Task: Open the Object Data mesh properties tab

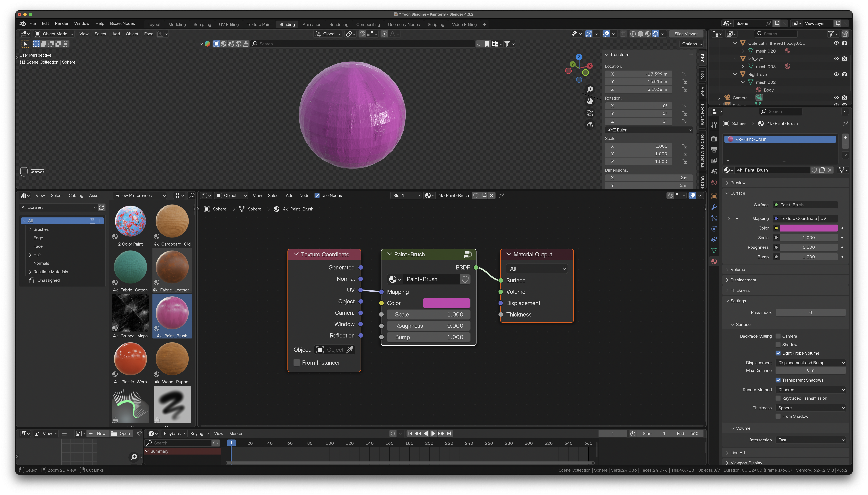Action: click(714, 251)
